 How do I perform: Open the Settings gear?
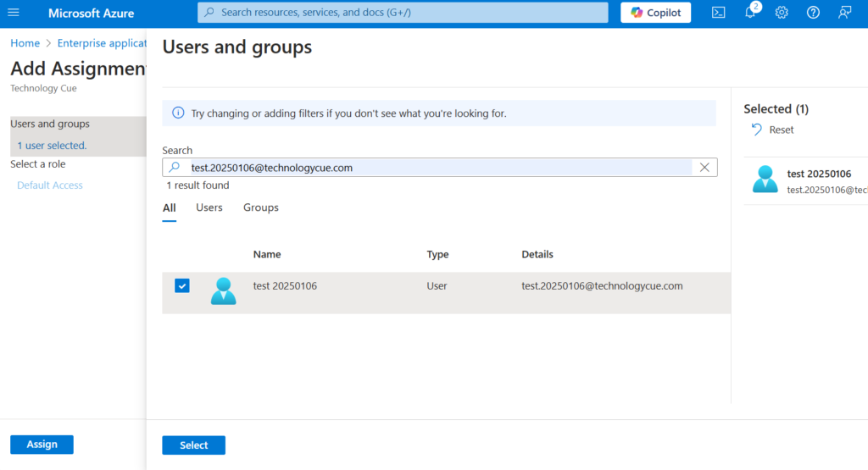(x=782, y=13)
